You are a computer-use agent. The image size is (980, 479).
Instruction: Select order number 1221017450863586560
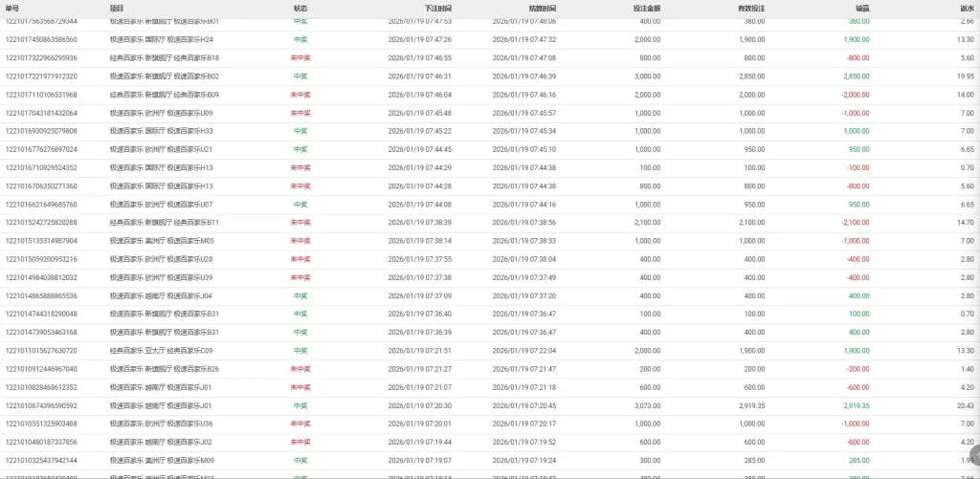[x=55, y=39]
